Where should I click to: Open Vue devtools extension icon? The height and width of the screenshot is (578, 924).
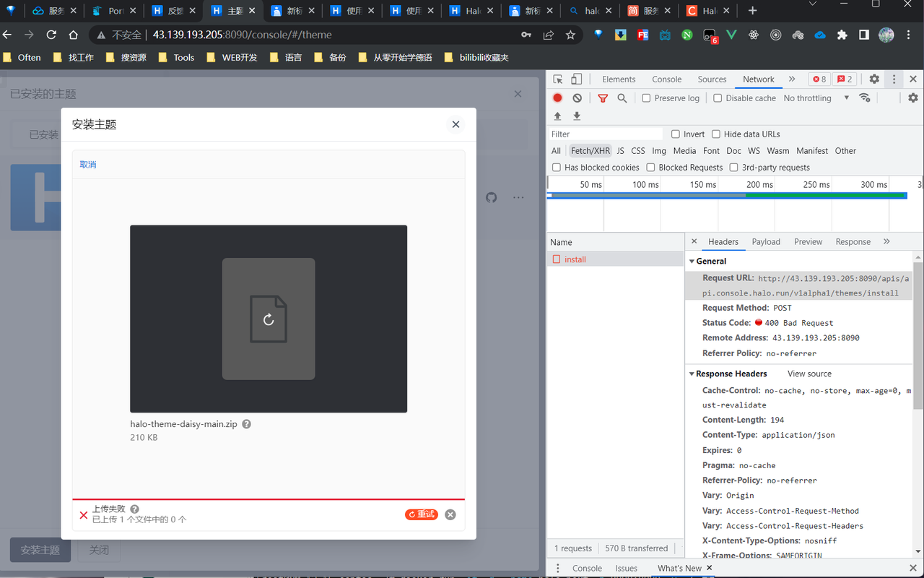(x=731, y=35)
